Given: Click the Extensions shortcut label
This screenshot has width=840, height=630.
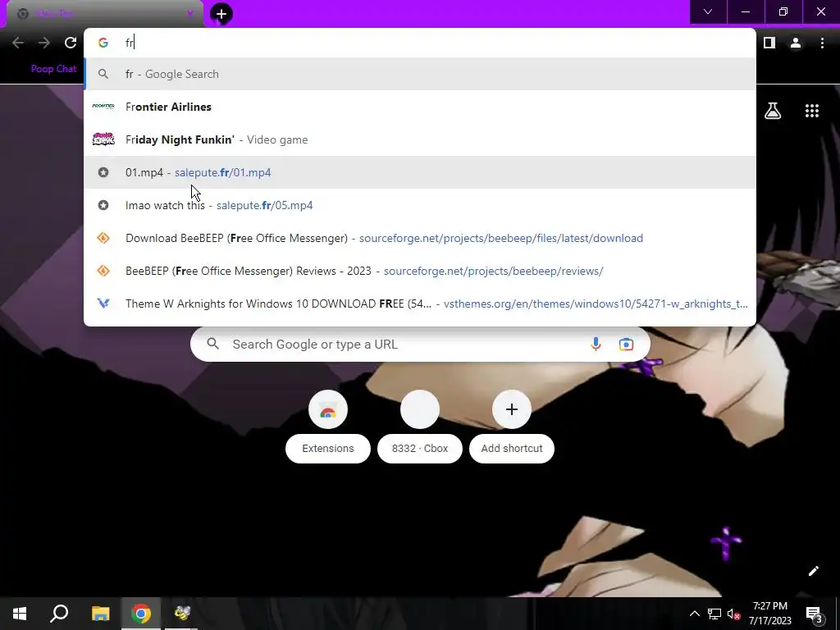Looking at the screenshot, I should tap(328, 449).
